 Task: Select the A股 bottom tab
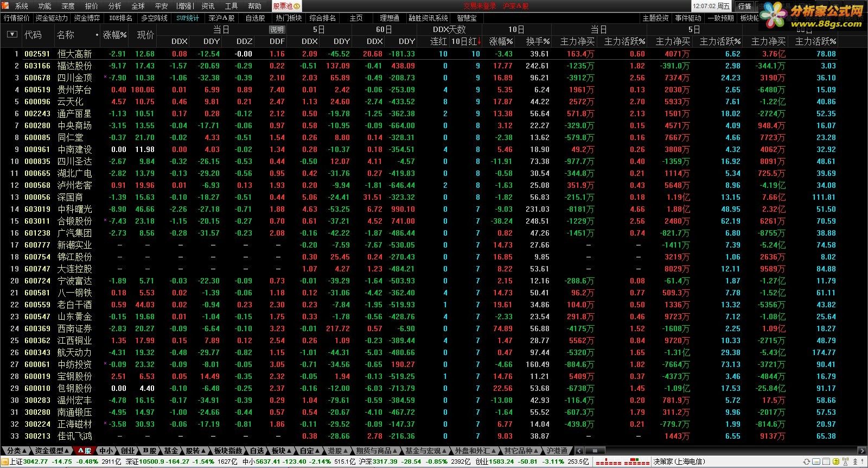84,451
